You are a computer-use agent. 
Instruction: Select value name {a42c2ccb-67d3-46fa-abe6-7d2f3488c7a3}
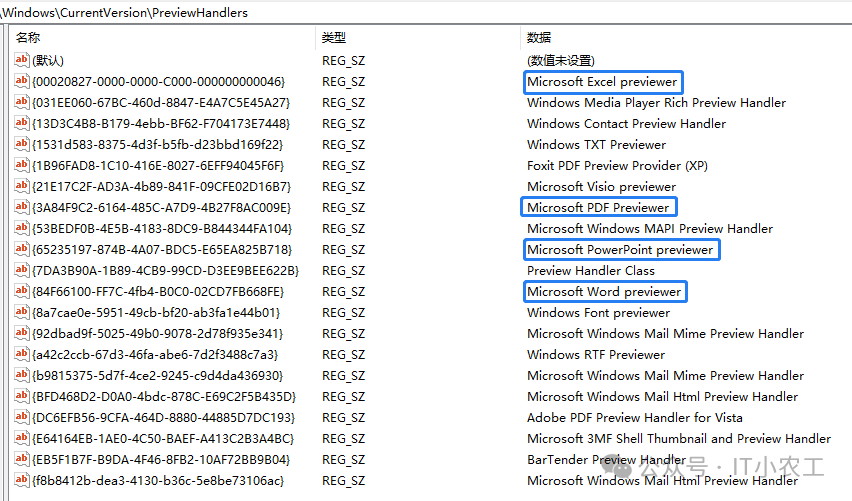coord(155,355)
